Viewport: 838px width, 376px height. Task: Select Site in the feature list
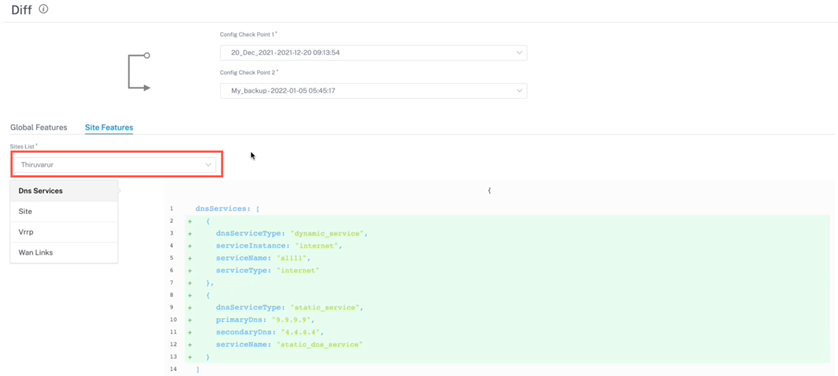(x=64, y=212)
